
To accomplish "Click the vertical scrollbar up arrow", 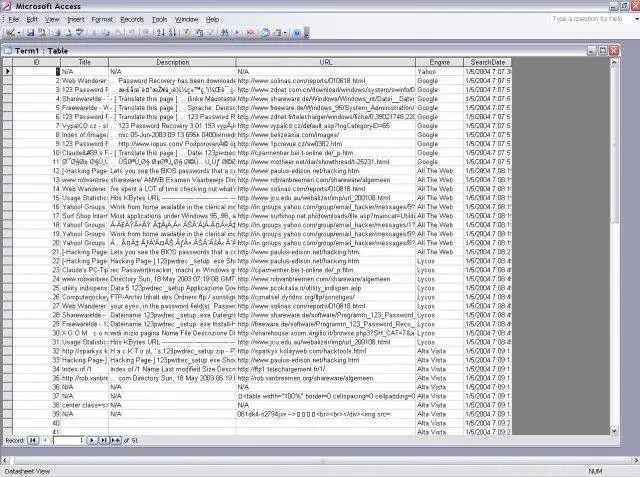I will point(614,62).
